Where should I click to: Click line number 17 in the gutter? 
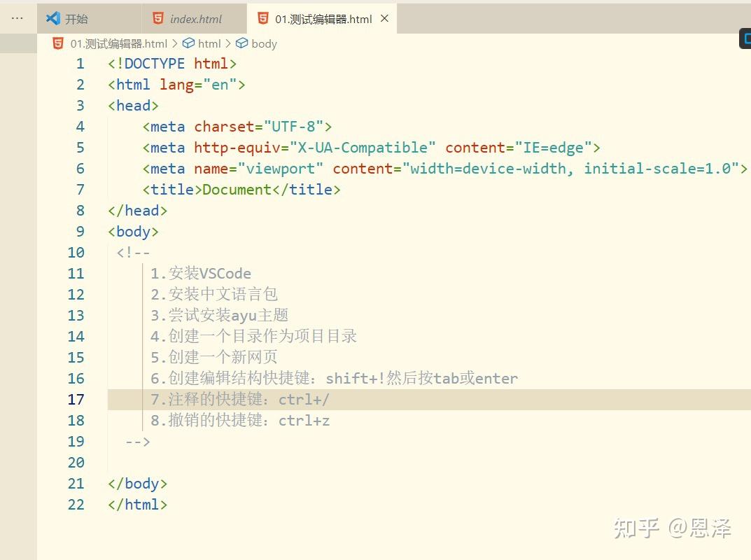tap(77, 399)
